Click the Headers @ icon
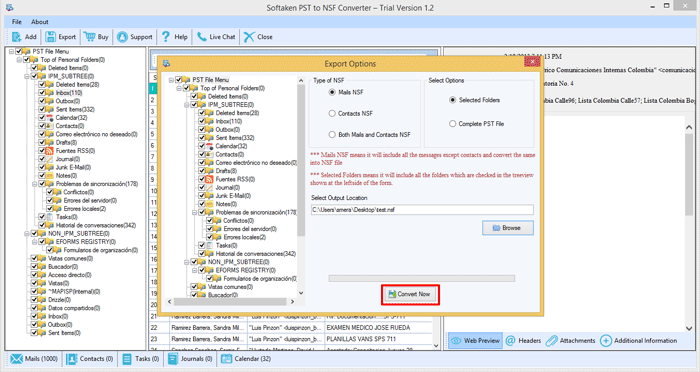The width and height of the screenshot is (700, 372). pyautogui.click(x=510, y=341)
